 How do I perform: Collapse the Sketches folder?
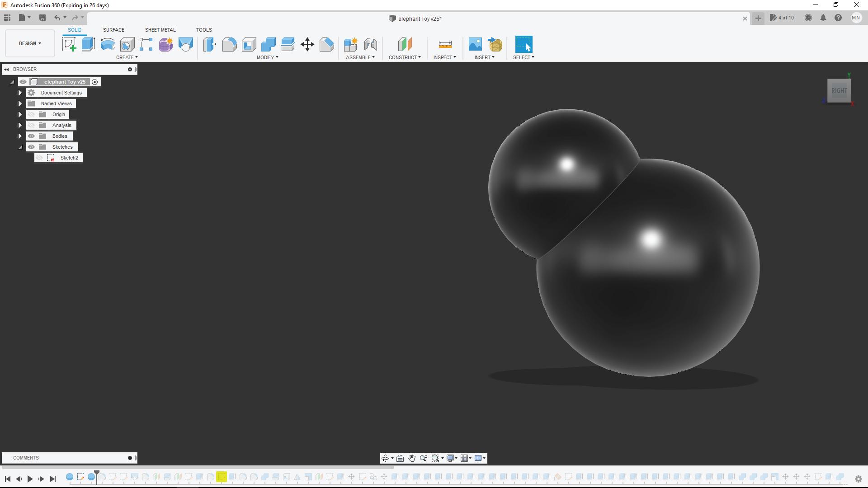[x=20, y=147]
